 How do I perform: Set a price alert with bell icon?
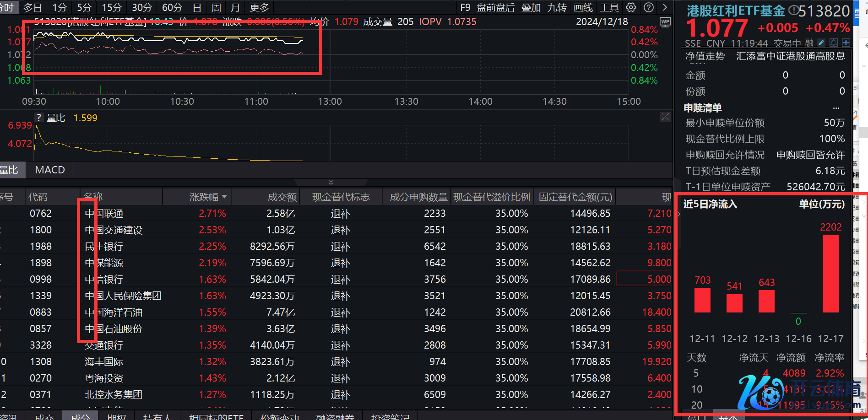[x=834, y=43]
